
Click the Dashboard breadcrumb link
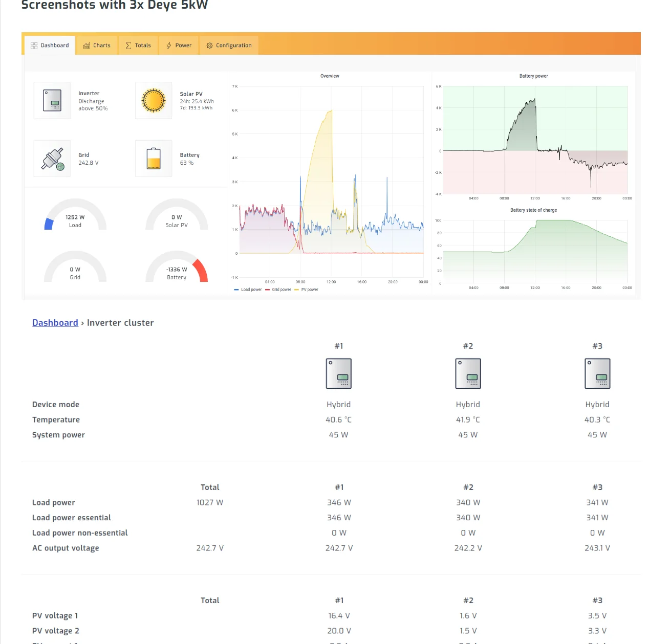click(55, 323)
